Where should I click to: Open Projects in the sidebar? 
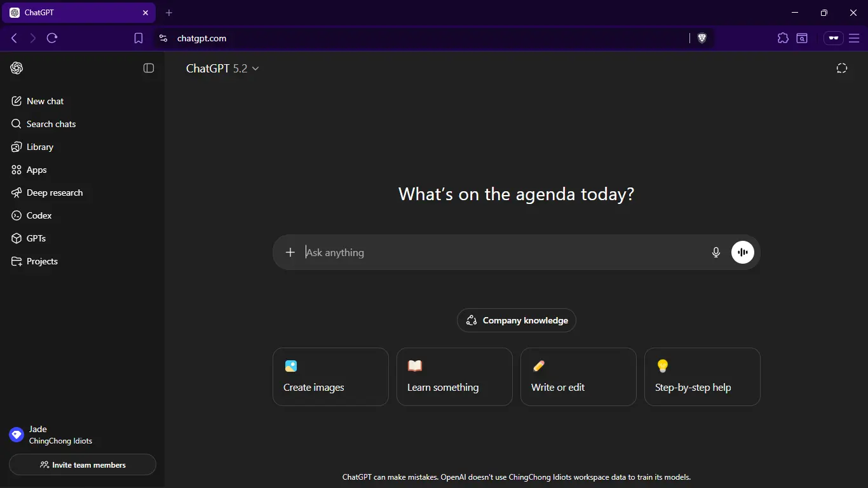click(82, 261)
